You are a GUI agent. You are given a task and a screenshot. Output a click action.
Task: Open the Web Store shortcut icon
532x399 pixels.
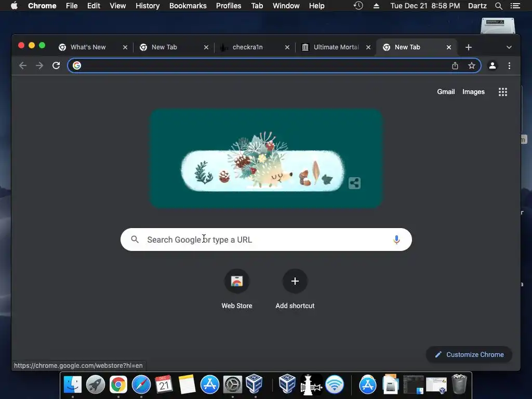(237, 281)
